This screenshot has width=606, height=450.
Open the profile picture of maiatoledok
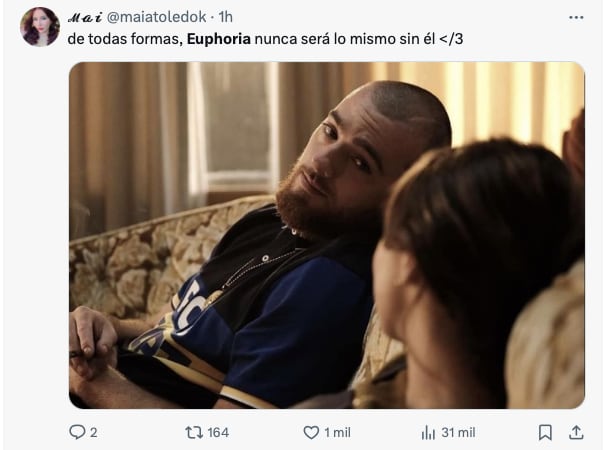[40, 27]
